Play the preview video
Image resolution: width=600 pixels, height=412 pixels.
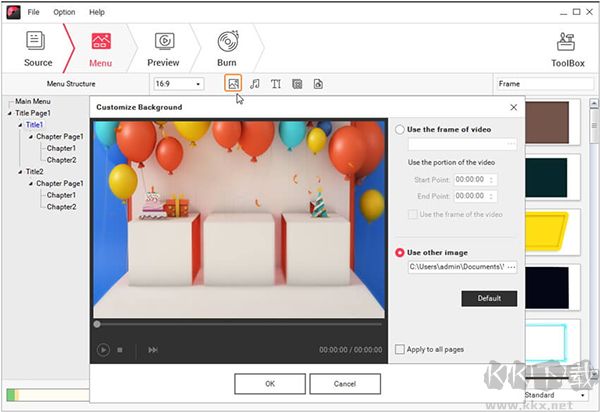click(x=103, y=350)
